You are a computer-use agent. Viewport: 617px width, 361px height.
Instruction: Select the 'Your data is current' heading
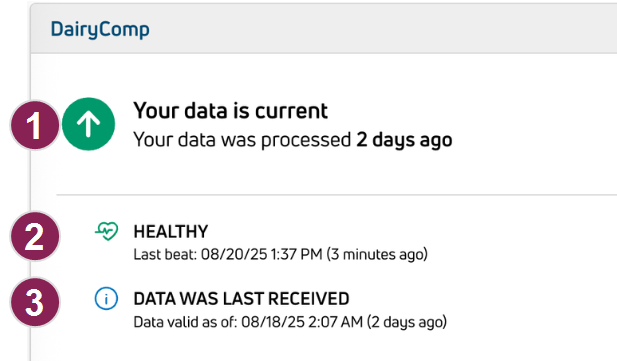[x=230, y=111]
